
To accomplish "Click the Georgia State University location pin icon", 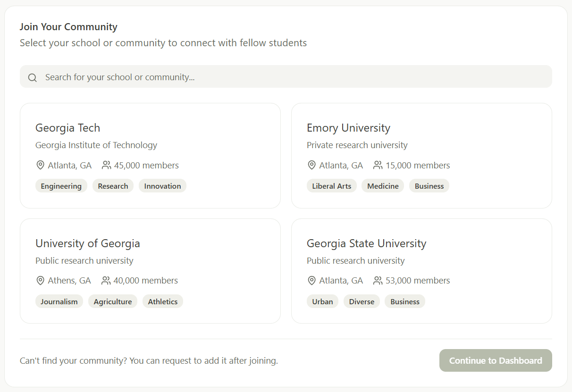I will click(x=311, y=281).
